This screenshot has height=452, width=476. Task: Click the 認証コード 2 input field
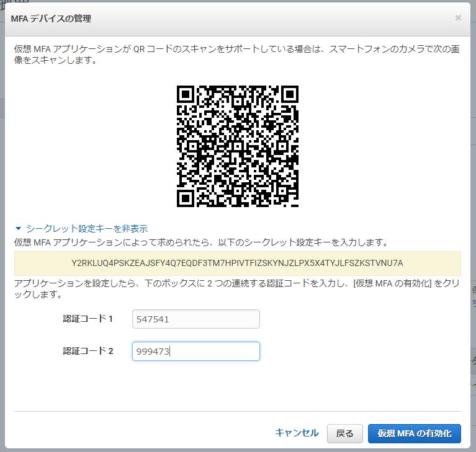pyautogui.click(x=196, y=352)
